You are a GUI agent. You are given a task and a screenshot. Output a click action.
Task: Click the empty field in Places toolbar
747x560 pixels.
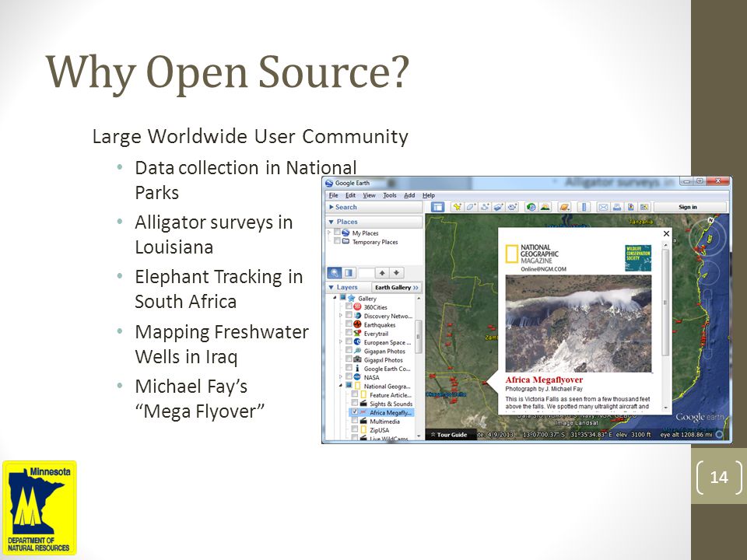coord(366,272)
